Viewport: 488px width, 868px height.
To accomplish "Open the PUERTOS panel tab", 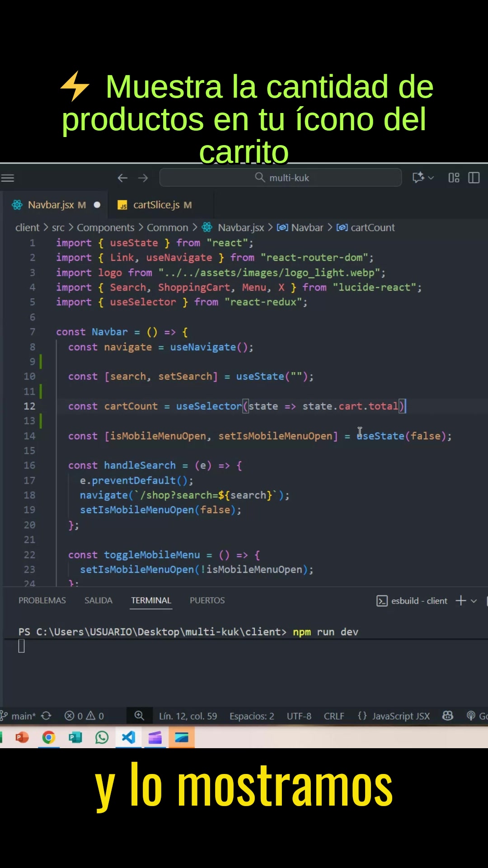I will point(207,600).
